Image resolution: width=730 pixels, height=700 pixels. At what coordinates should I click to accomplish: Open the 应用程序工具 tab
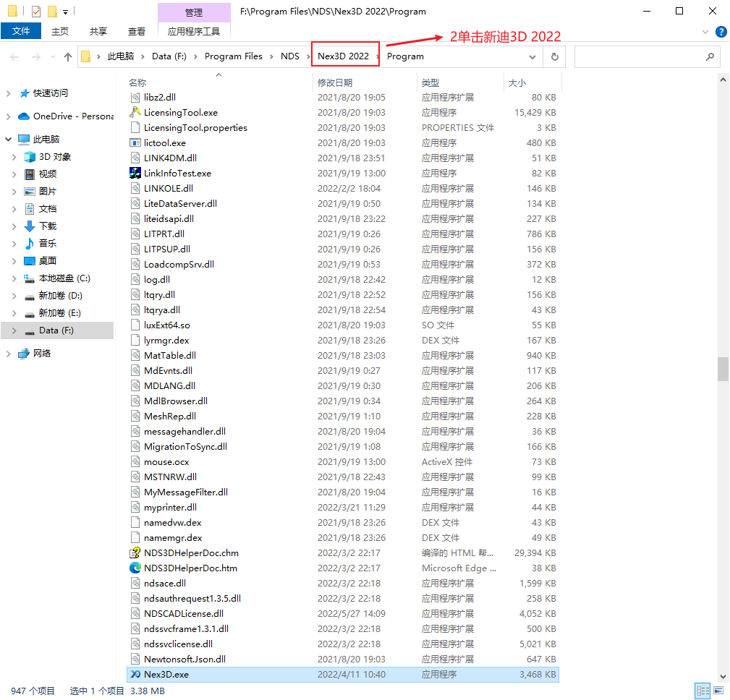[x=194, y=31]
